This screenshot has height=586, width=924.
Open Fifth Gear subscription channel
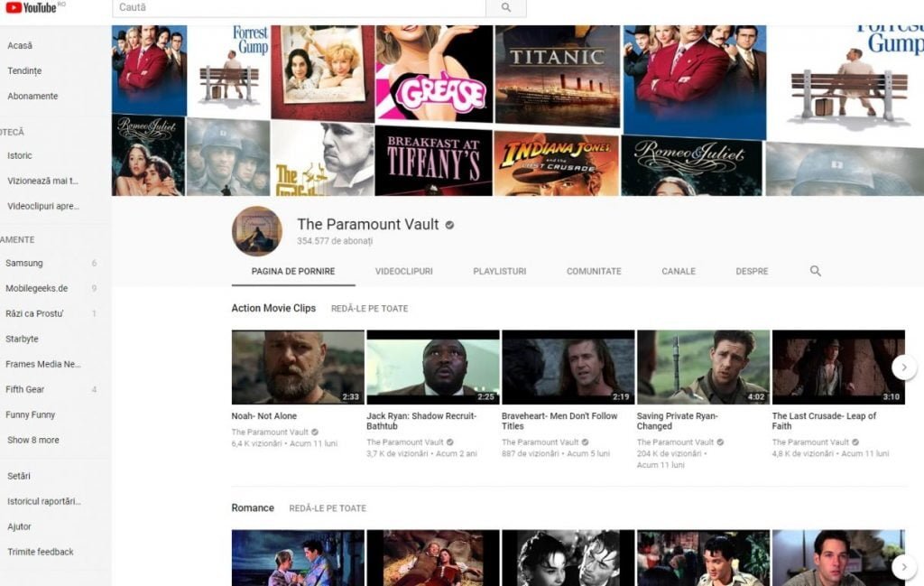point(24,390)
